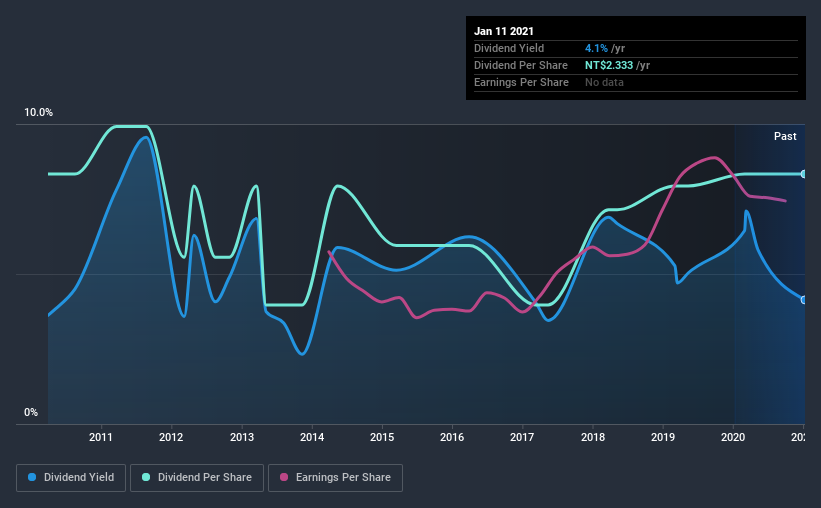Click the 2014 x-axis label
The image size is (821, 508).
click(312, 437)
